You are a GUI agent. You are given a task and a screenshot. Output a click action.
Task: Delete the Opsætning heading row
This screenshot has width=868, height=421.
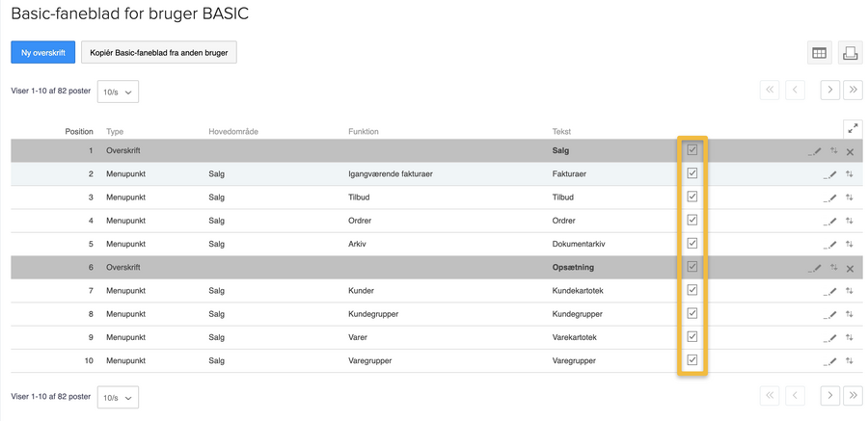coord(850,268)
